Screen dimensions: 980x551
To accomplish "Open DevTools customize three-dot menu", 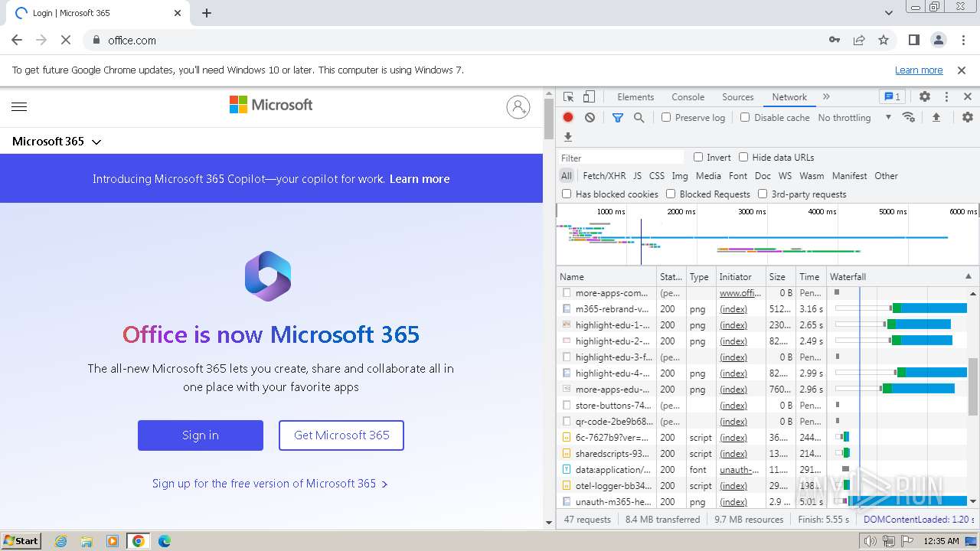I will (946, 97).
